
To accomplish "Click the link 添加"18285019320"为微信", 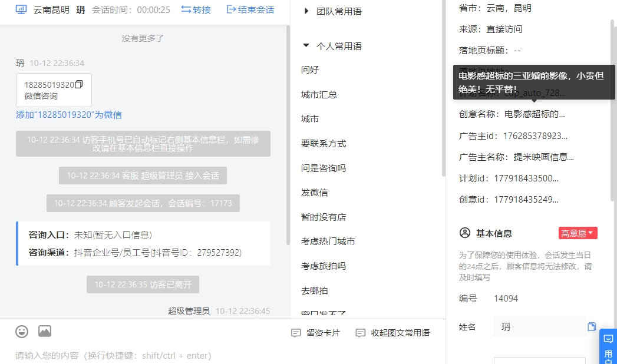I will click(69, 115).
